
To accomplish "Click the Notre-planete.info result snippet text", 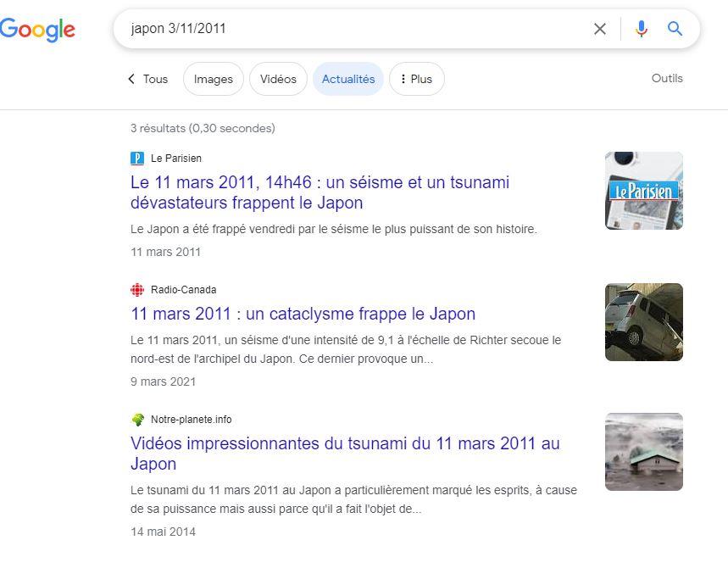I will (353, 499).
